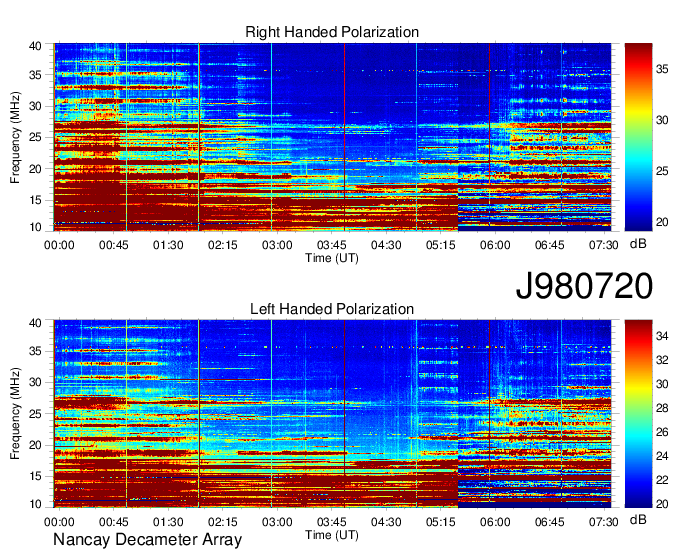Click the 30 MHz tick on bottom plot
This screenshot has height=552, width=680.
(35, 382)
